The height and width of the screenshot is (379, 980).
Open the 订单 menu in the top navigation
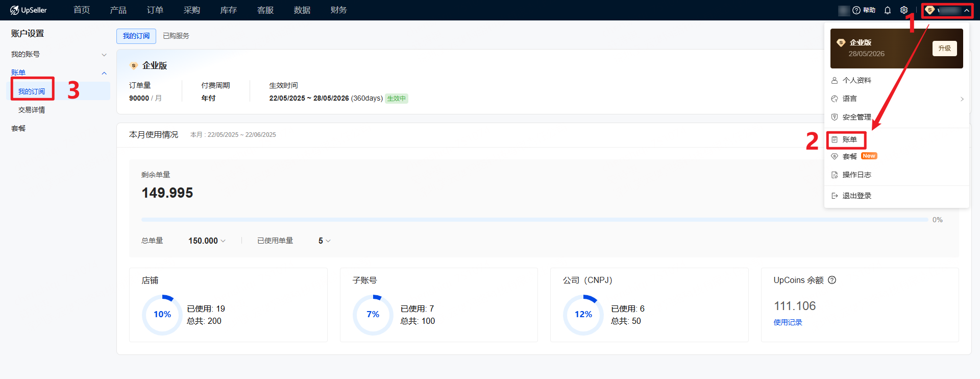click(x=155, y=10)
